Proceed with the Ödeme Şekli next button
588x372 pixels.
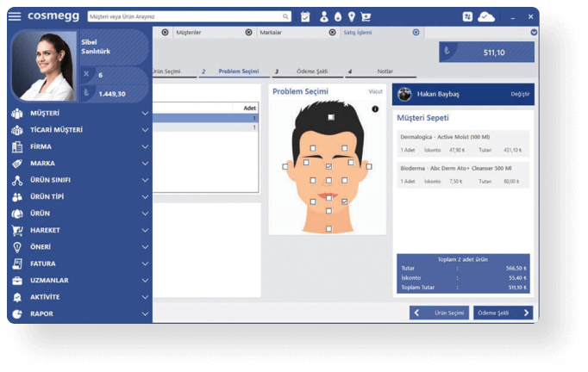click(x=503, y=313)
